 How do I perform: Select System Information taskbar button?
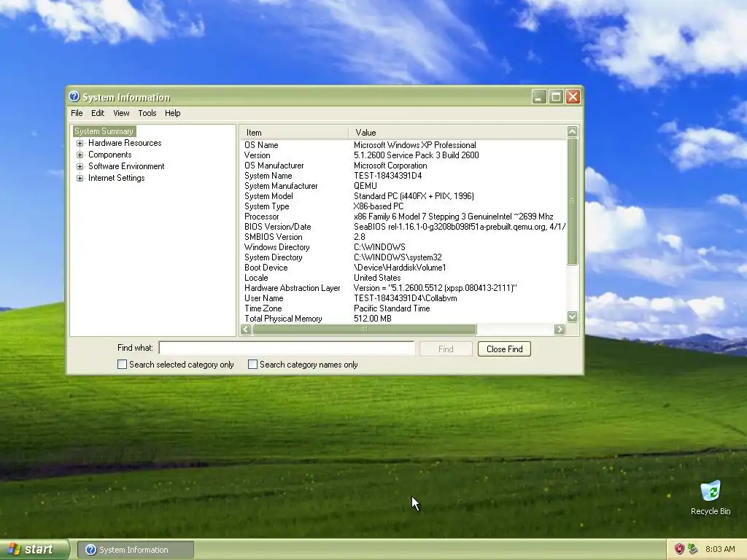pos(135,550)
